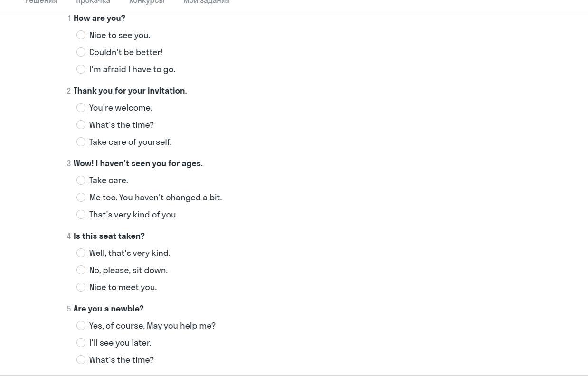Choose the 'I'll see you later.' answer
The image size is (588, 377).
(x=81, y=343)
